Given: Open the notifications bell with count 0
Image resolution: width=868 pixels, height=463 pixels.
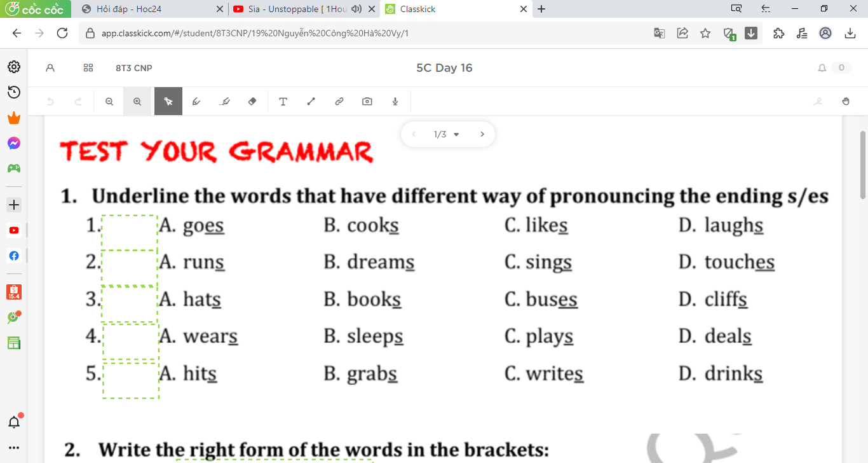Looking at the screenshot, I should coord(834,68).
